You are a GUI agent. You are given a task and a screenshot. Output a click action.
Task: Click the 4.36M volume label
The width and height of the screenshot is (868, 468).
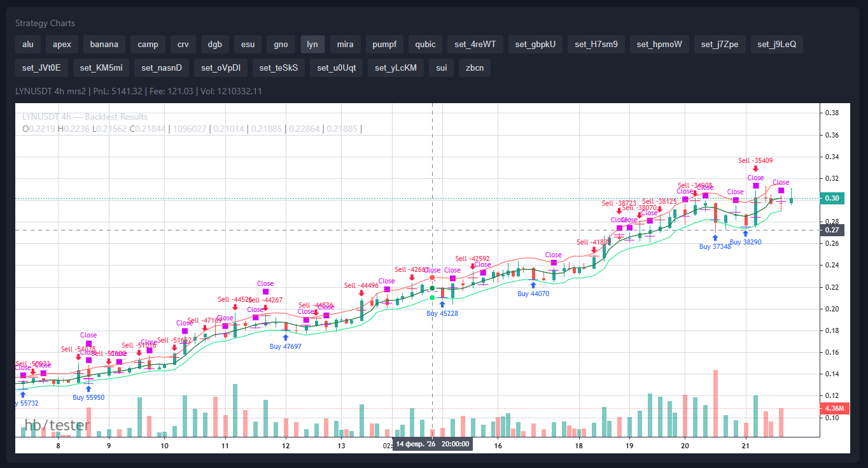pyautogui.click(x=833, y=408)
